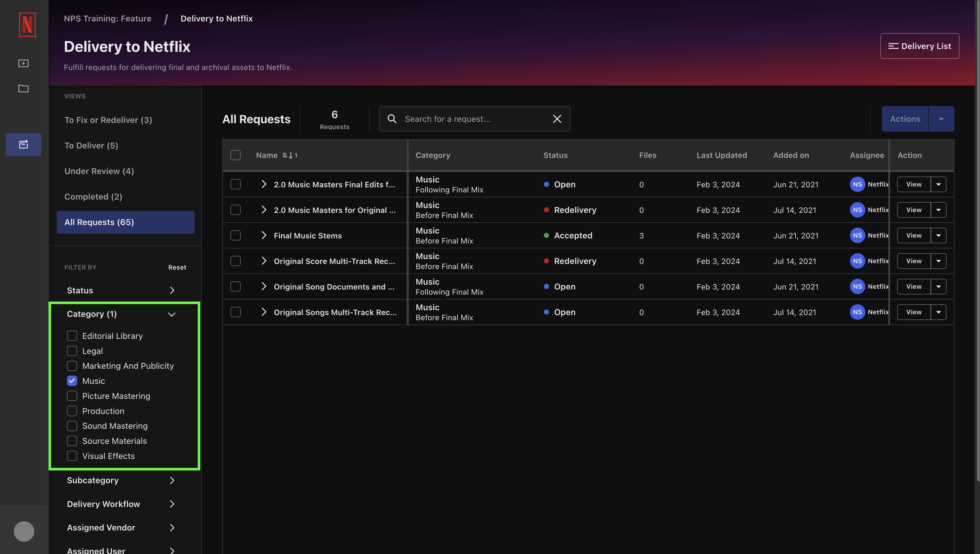Open Under Review view

pos(125,171)
